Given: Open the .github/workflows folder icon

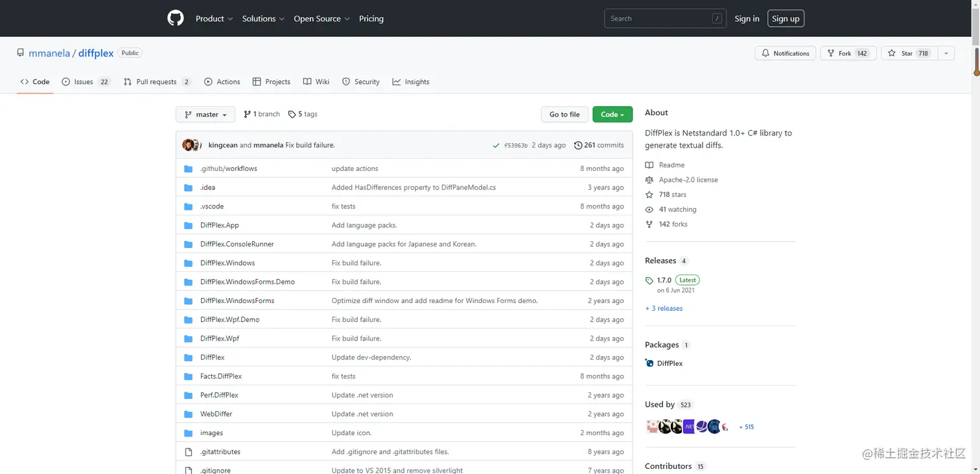Looking at the screenshot, I should tap(189, 168).
